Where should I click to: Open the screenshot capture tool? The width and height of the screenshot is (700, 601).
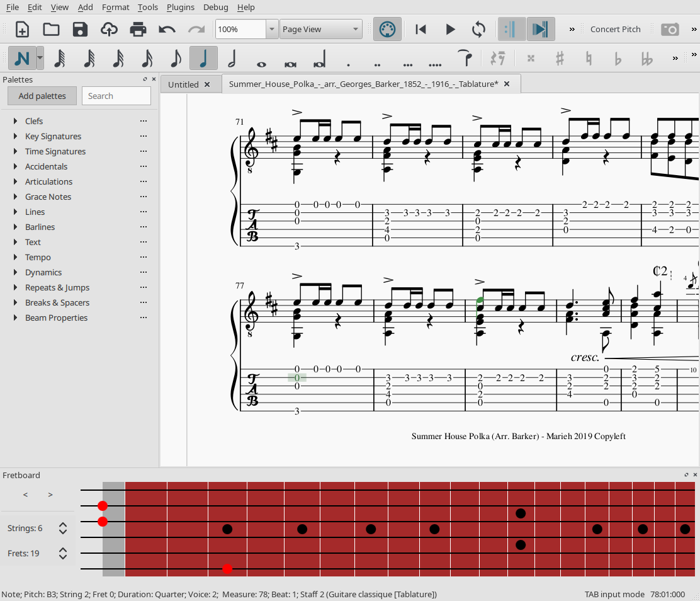[670, 29]
